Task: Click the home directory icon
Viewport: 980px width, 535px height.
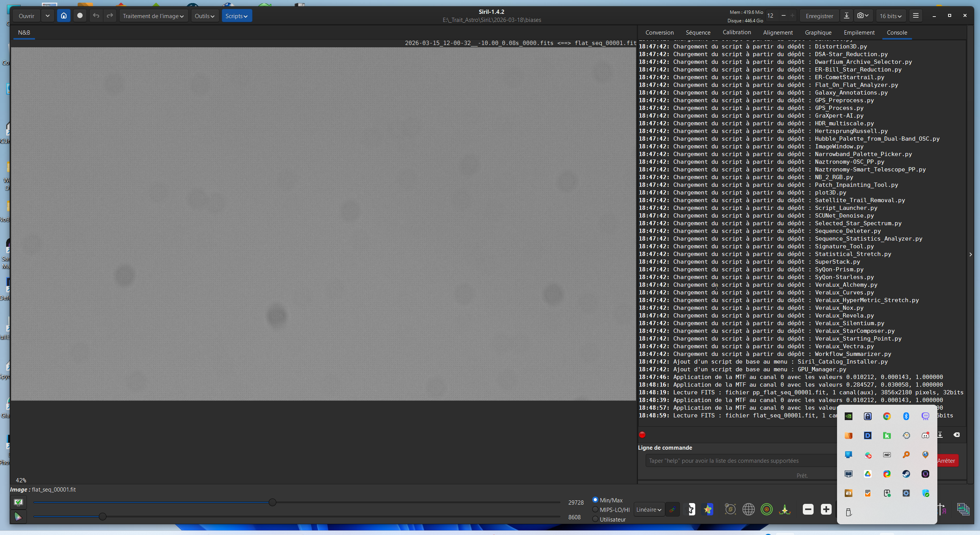Action: tap(64, 16)
